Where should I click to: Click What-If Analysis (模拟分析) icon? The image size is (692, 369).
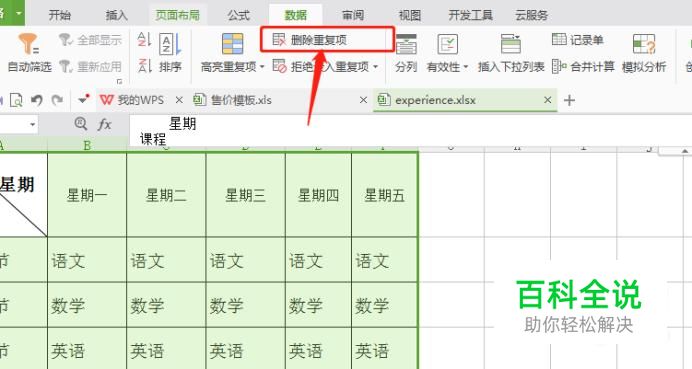pyautogui.click(x=643, y=44)
